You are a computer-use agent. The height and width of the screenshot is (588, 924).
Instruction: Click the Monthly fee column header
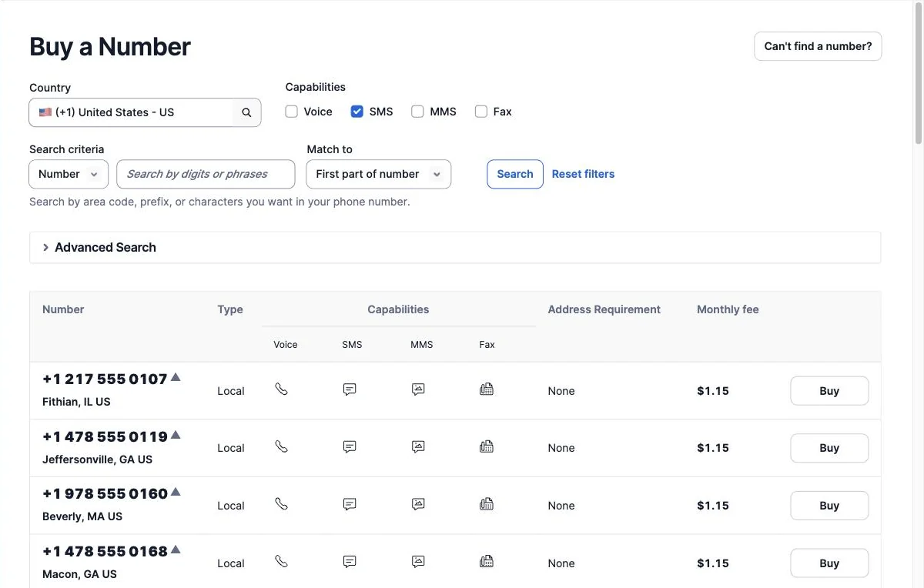click(728, 309)
